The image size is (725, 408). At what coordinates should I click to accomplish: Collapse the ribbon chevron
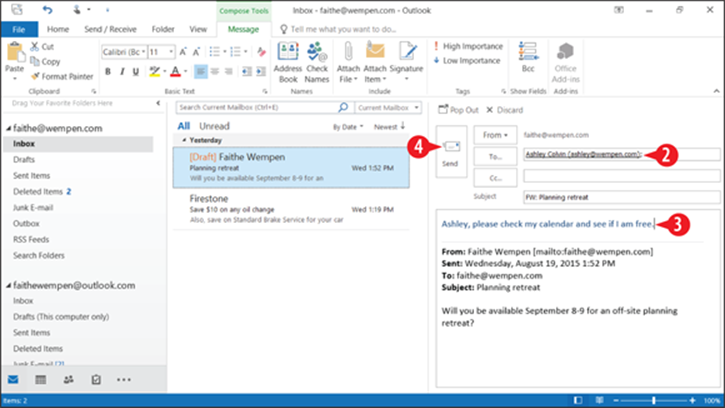pos(716,91)
